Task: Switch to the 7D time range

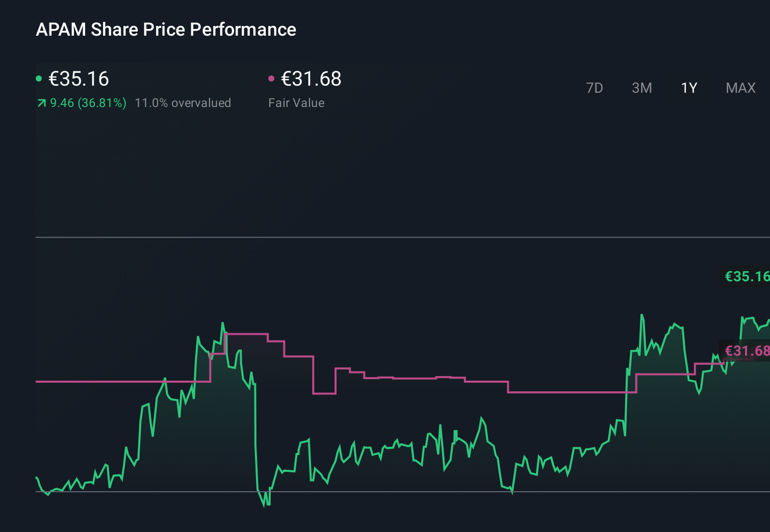Action: [595, 88]
